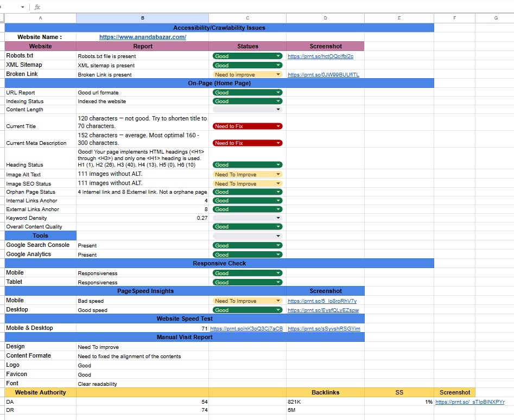Select the Manual Visit Report section header
This screenshot has width=514, height=420.
[185, 337]
